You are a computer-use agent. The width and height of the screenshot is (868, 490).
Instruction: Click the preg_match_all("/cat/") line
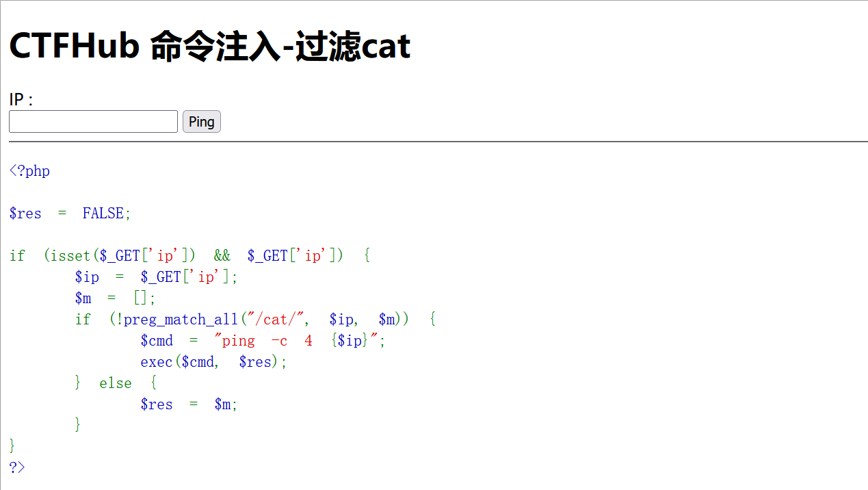tap(256, 320)
